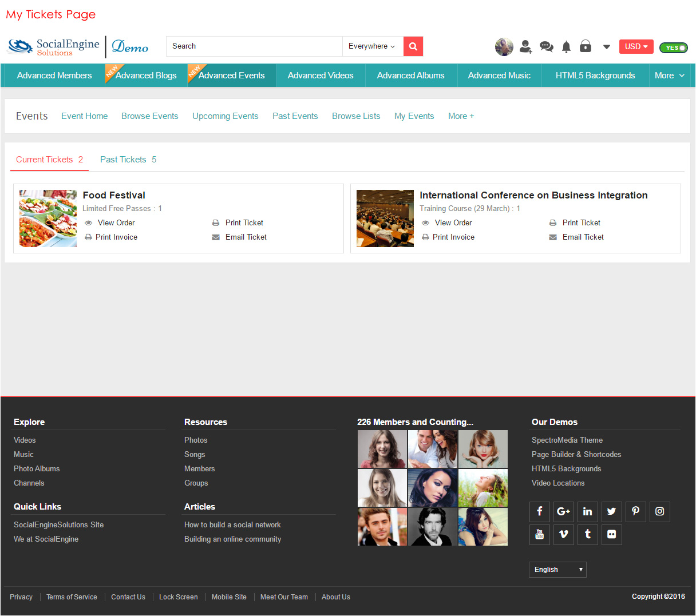Switch to the Past Tickets tab
Screen dimensions: 696x616
[128, 160]
